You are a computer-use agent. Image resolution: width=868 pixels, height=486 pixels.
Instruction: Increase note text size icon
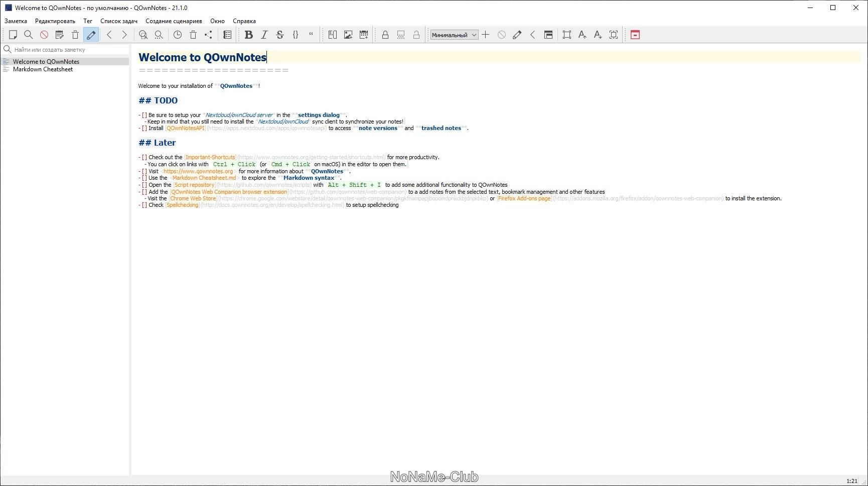(582, 35)
